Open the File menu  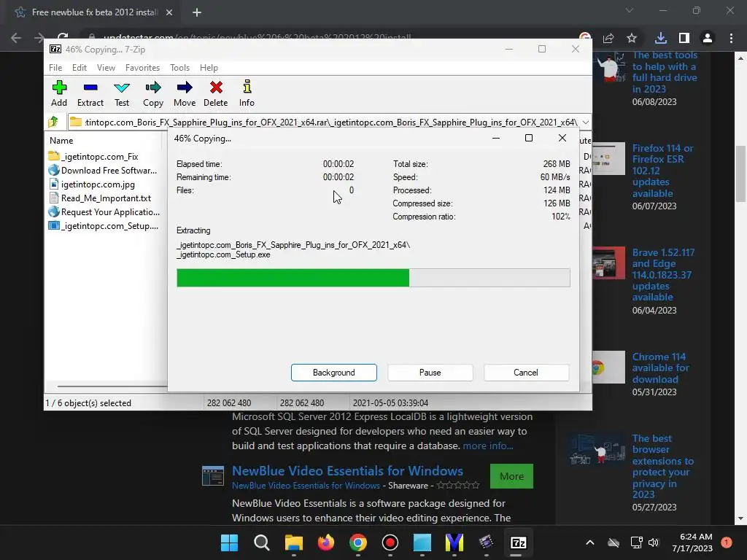[55, 68]
